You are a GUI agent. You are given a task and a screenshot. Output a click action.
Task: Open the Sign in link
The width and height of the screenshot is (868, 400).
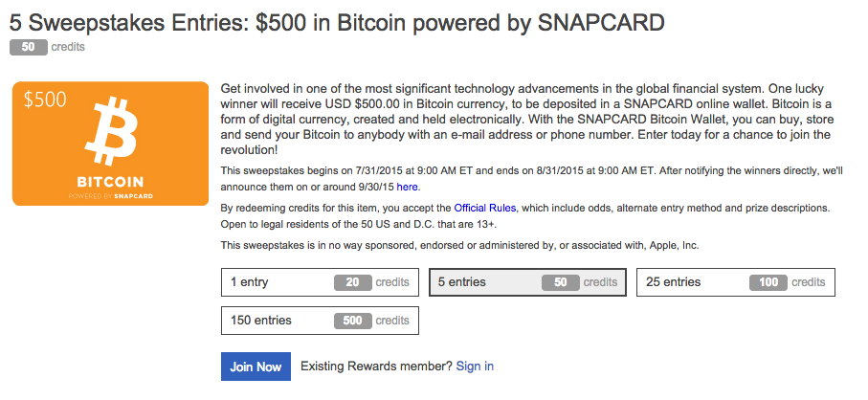point(475,367)
